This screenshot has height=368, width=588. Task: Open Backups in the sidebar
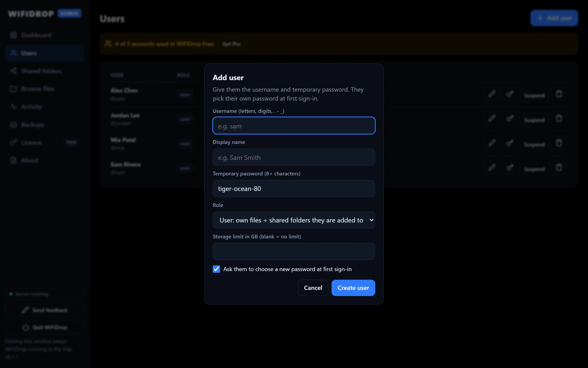tap(45, 125)
